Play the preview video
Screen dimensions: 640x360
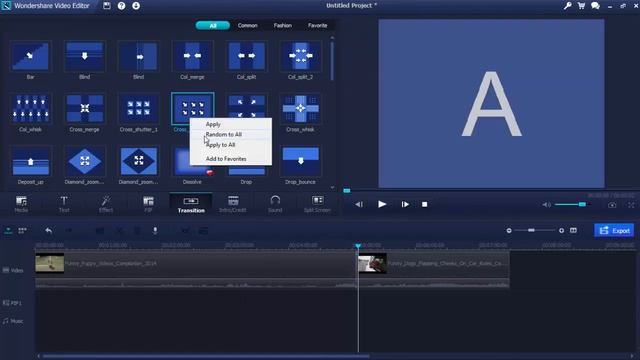pos(382,204)
